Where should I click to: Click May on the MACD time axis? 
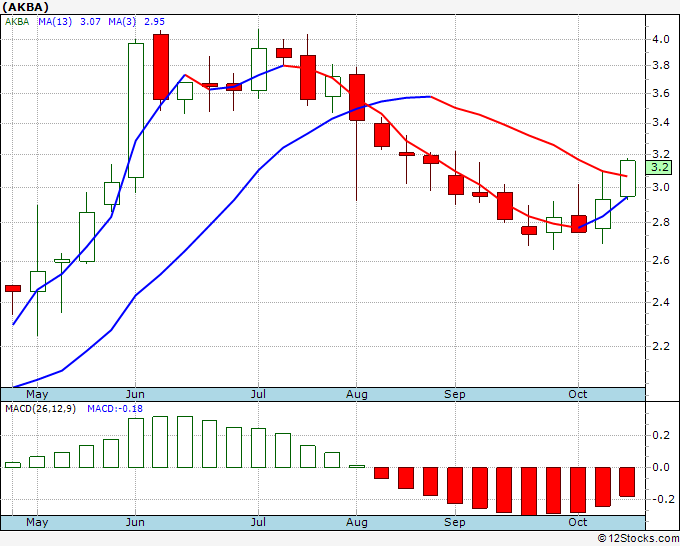[37, 522]
